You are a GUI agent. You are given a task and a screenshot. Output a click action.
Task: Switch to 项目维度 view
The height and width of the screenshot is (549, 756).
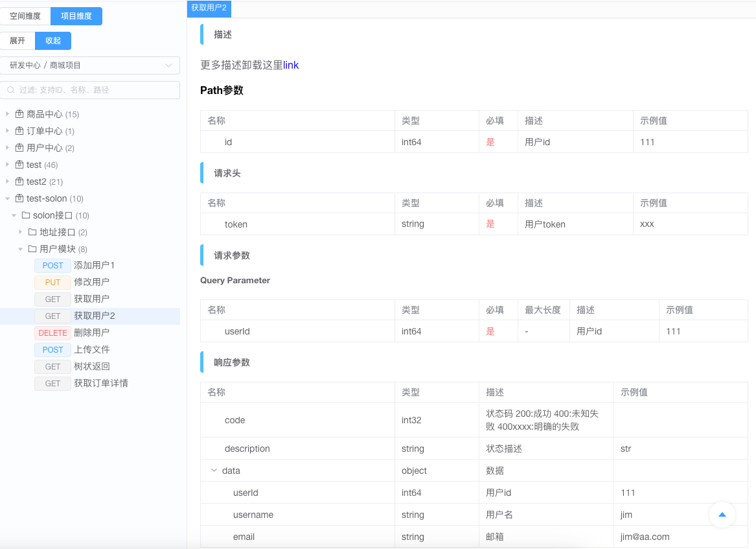[76, 16]
